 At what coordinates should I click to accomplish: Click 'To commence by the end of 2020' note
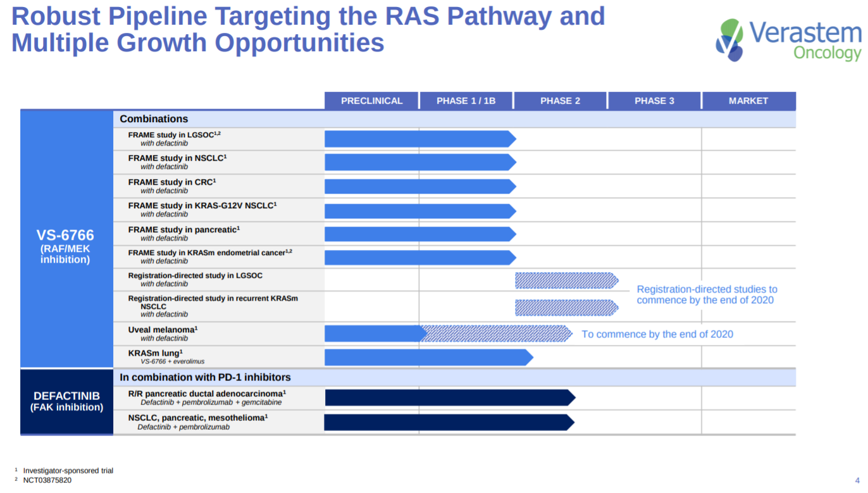(x=657, y=334)
